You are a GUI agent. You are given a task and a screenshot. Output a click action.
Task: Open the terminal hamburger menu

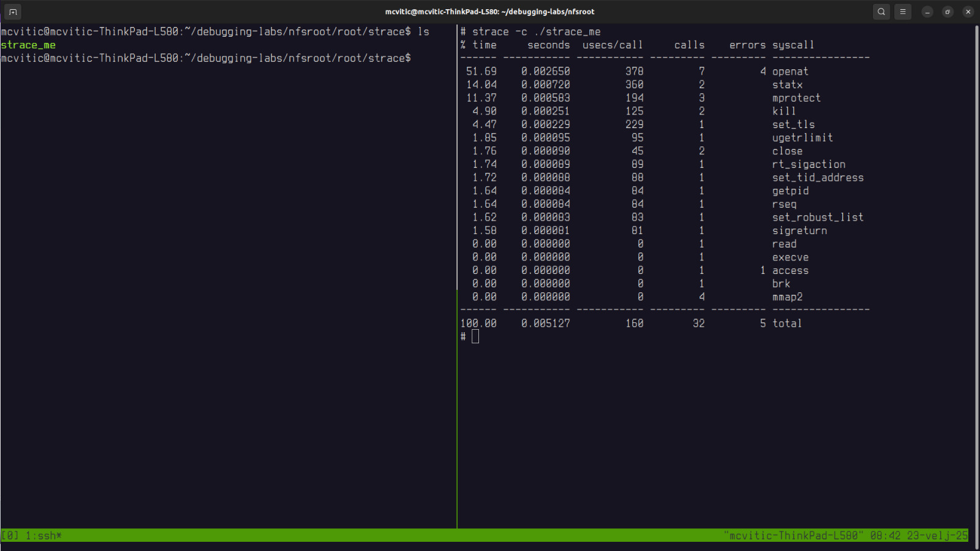903,12
